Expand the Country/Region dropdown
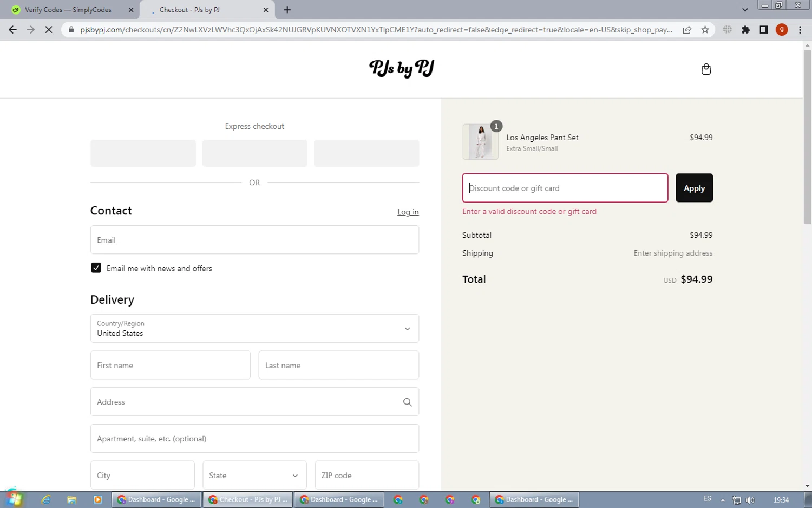 click(254, 328)
